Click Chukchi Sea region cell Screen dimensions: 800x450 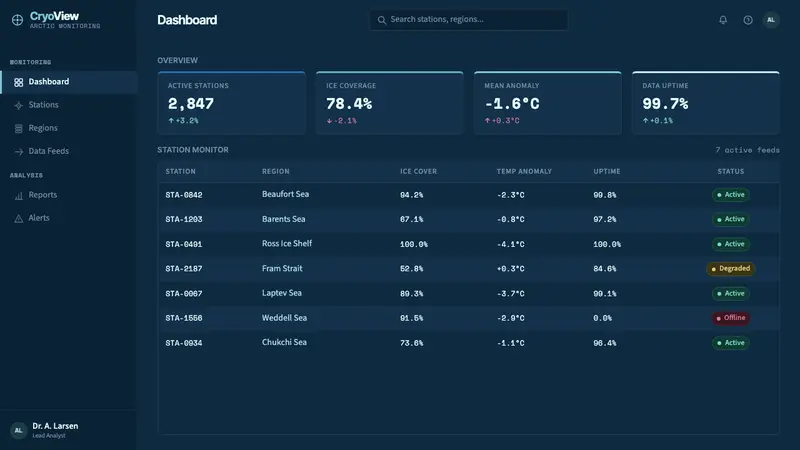[284, 342]
